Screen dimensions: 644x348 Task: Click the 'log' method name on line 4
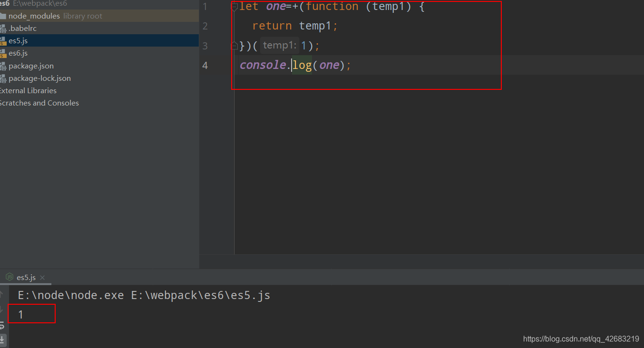tap(302, 65)
